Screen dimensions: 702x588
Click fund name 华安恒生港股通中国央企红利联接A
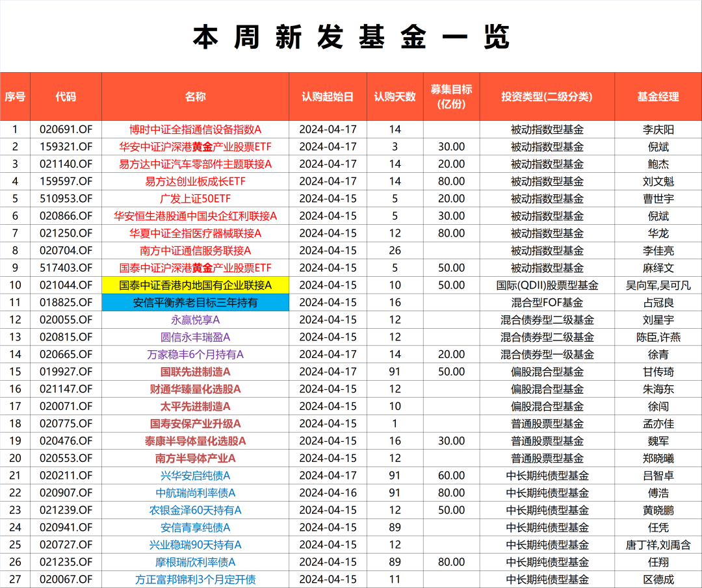[195, 216]
